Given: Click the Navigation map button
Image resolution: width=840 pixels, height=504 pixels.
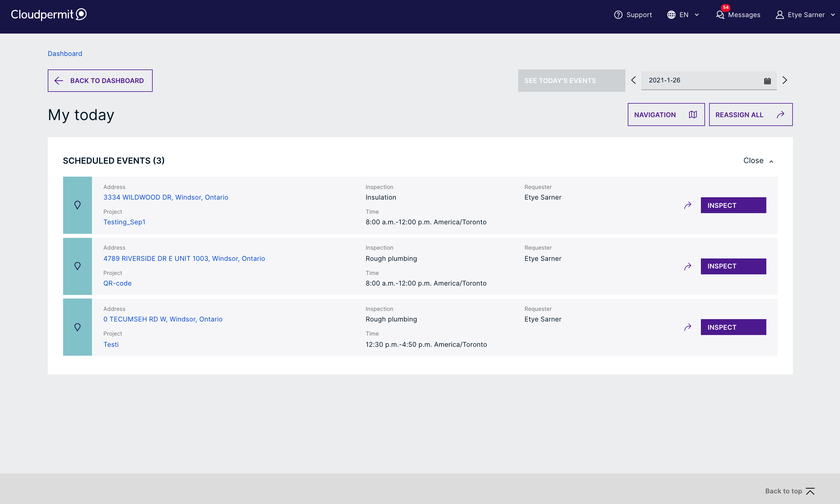Looking at the screenshot, I should point(666,115).
